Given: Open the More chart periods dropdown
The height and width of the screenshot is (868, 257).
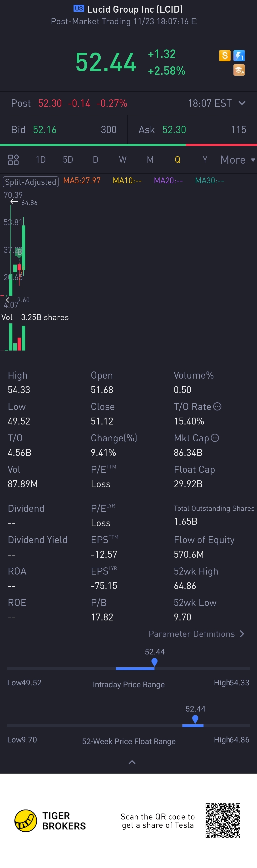Looking at the screenshot, I should coord(237,160).
